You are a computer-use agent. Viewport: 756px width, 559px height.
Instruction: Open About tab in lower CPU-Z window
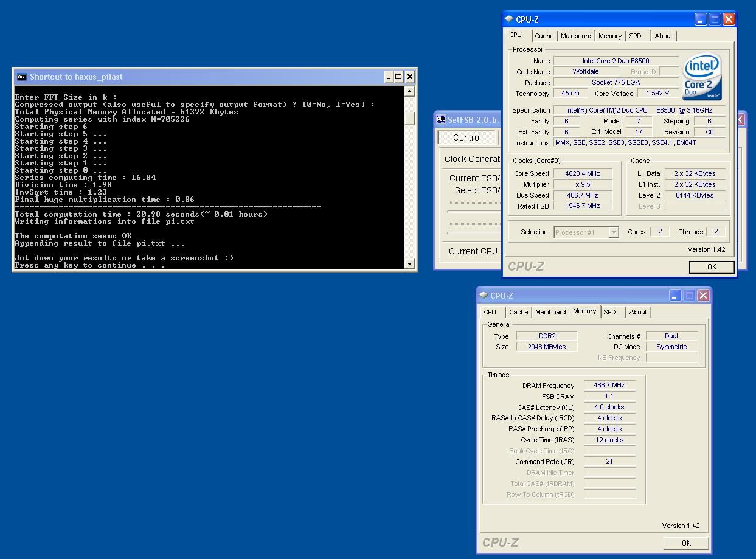(x=638, y=312)
